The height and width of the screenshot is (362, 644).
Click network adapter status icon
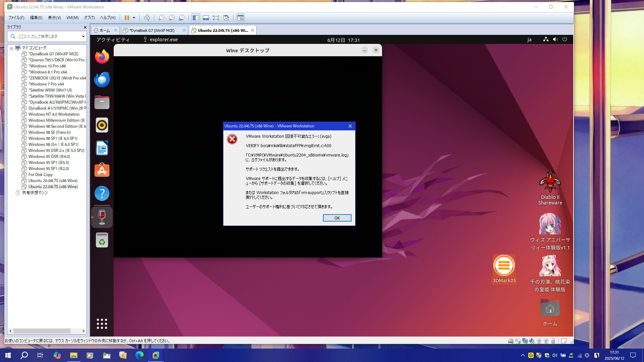525,341
